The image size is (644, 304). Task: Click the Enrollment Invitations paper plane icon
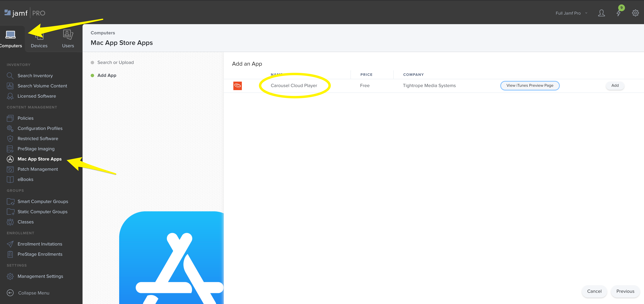point(10,244)
